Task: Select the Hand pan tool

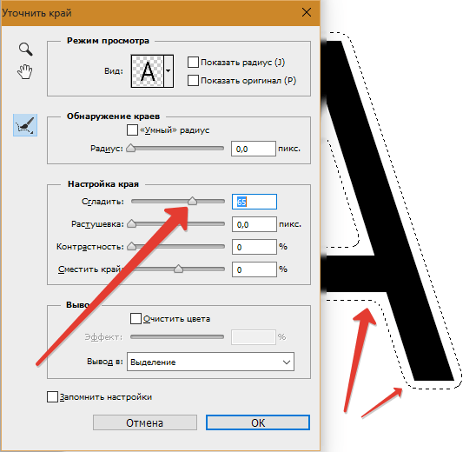Action: (25, 71)
